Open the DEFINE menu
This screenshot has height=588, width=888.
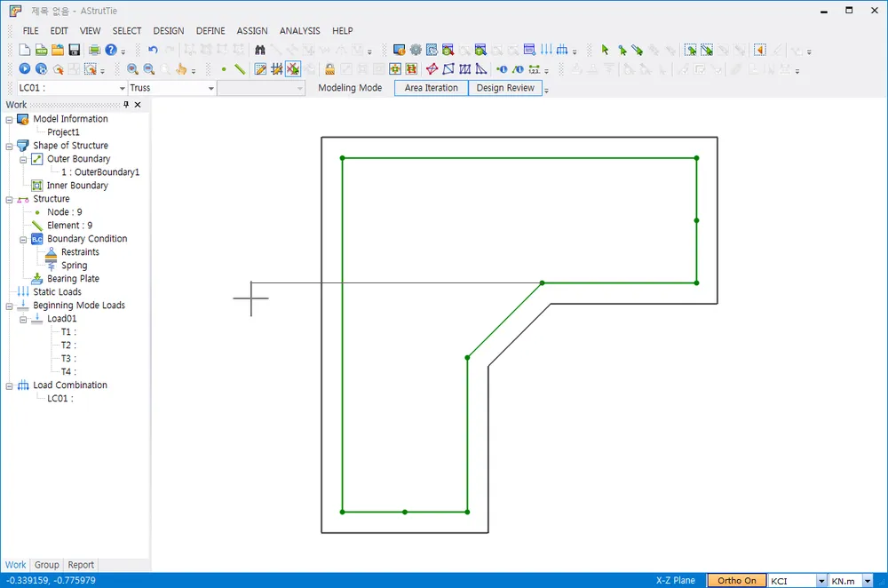pyautogui.click(x=210, y=30)
